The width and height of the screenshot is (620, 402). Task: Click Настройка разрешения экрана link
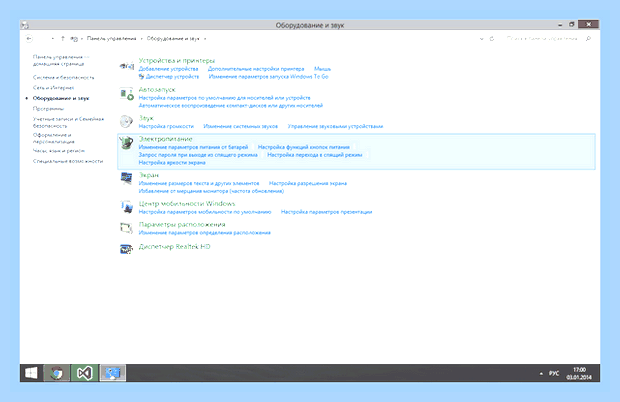point(308,183)
